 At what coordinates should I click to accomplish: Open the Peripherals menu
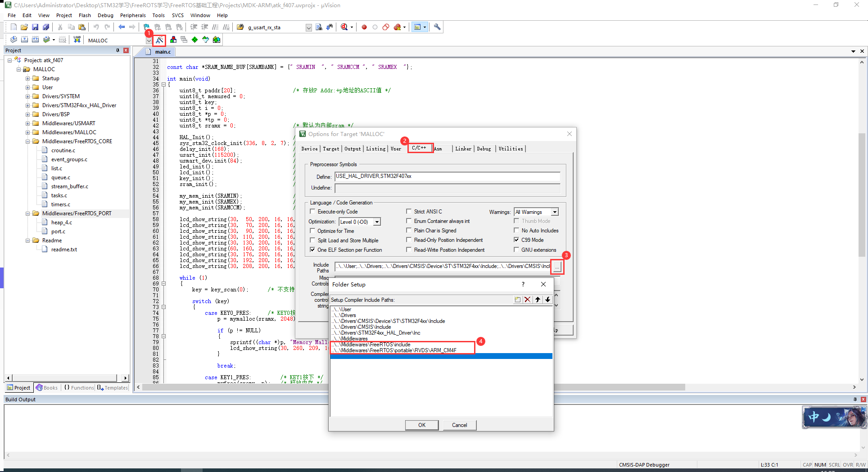(133, 15)
